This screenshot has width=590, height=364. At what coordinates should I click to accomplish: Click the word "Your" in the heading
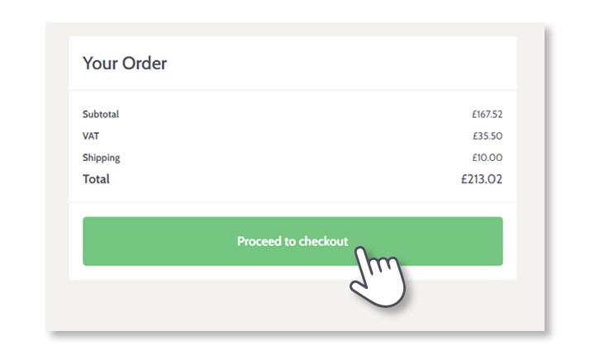[x=101, y=64]
